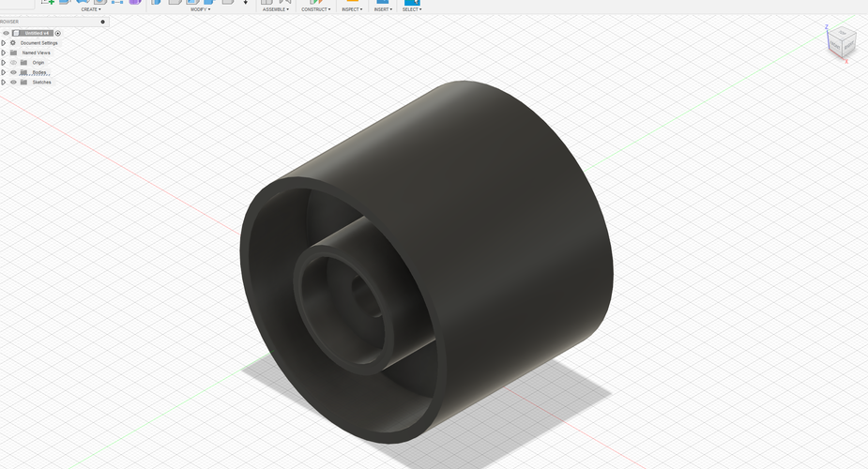Image resolution: width=868 pixels, height=469 pixels.
Task: Click the Origin folder icon
Action: tap(23, 63)
